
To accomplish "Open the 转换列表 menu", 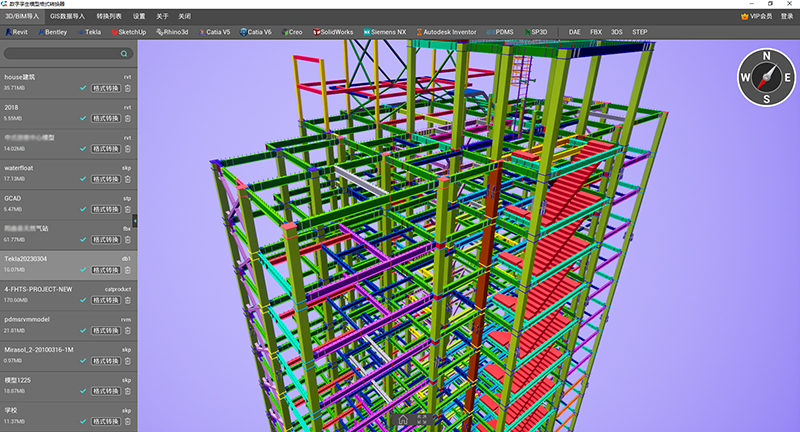I will tap(109, 16).
